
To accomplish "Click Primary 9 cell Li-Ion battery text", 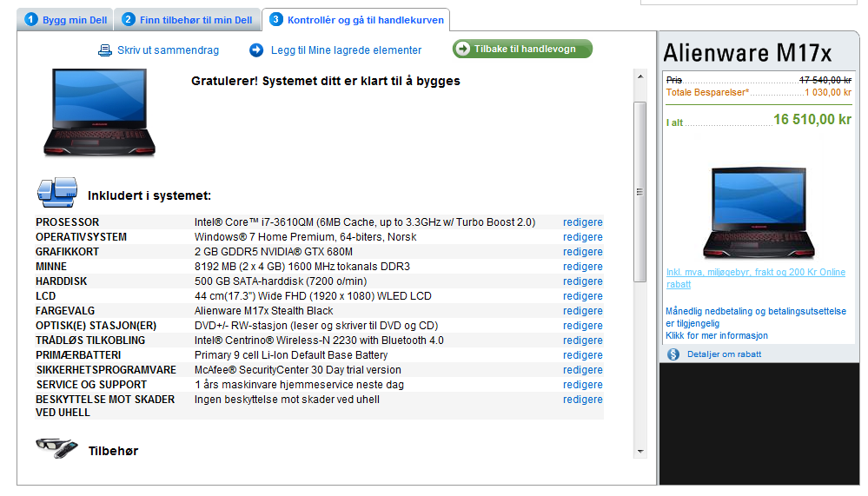I will click(290, 355).
